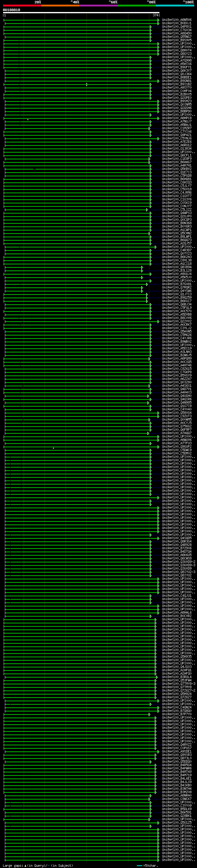Viewport: 197px width, 868px height.
Task: Click the red 20% identity color segment
Action: [x=22, y=6]
